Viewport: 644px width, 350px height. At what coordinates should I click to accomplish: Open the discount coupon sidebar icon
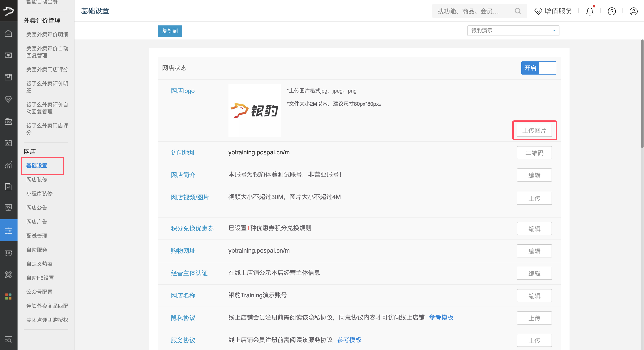pyautogui.click(x=8, y=121)
